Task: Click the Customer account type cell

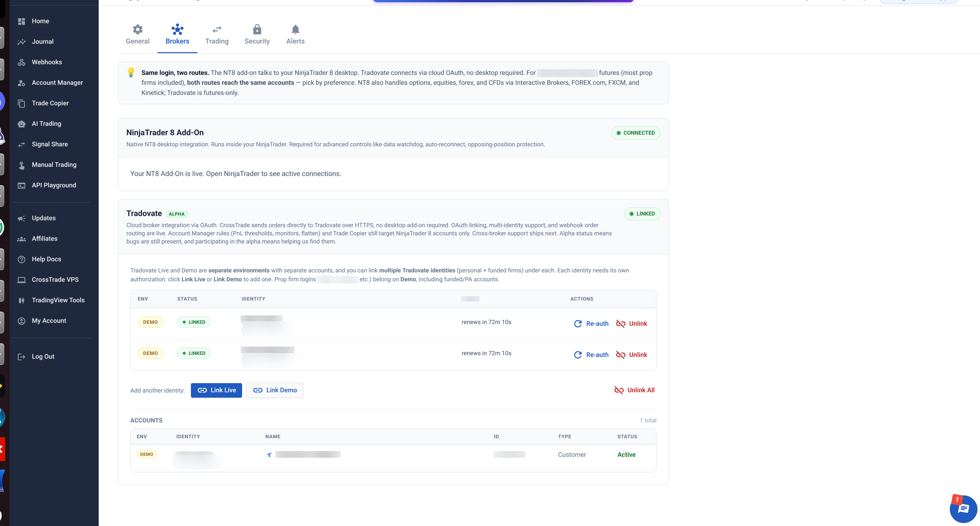Action: pos(572,455)
